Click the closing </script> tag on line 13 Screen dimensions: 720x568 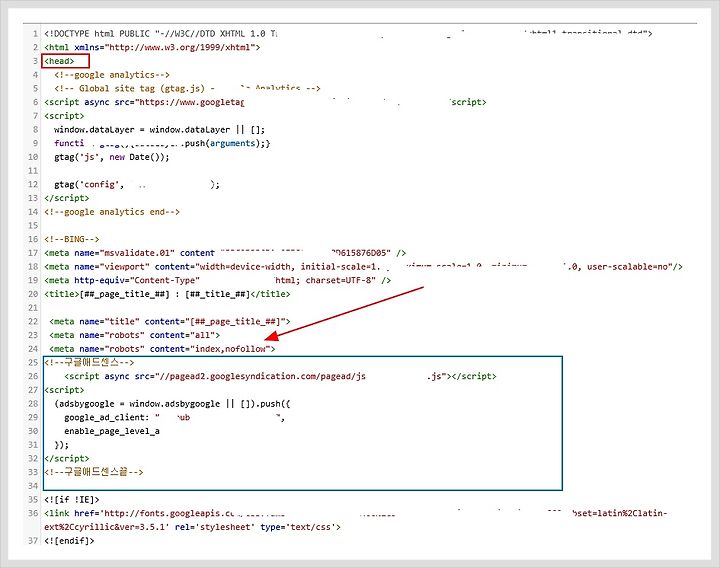pyautogui.click(x=67, y=198)
